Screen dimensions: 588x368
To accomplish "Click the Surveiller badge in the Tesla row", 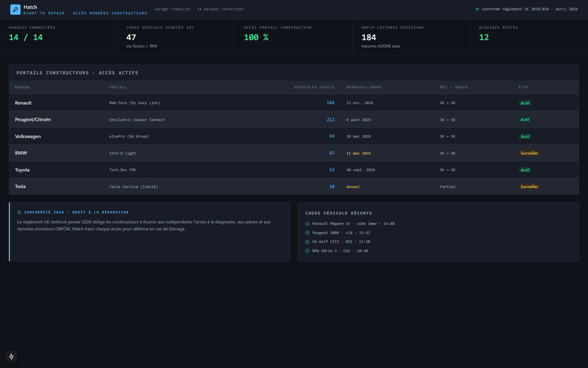I will (x=529, y=187).
